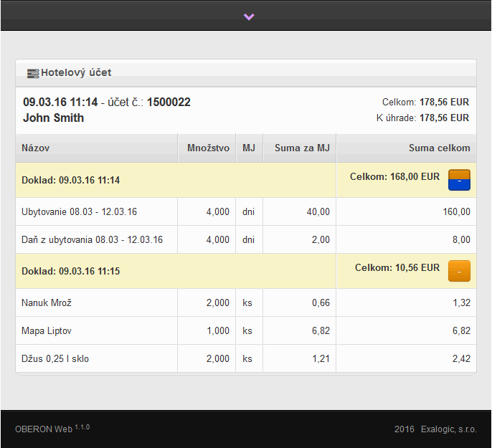
Task: Click the Suma za MJ column header
Action: tap(302, 148)
